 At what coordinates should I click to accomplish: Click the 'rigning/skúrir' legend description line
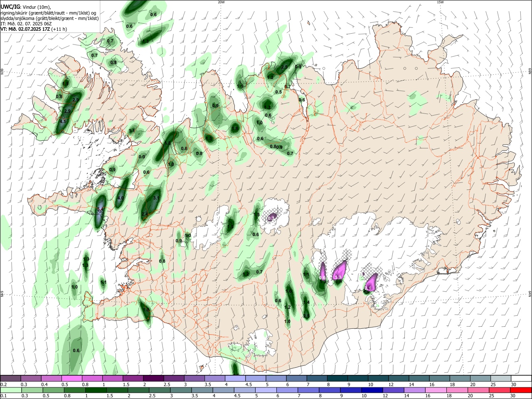(x=48, y=12)
